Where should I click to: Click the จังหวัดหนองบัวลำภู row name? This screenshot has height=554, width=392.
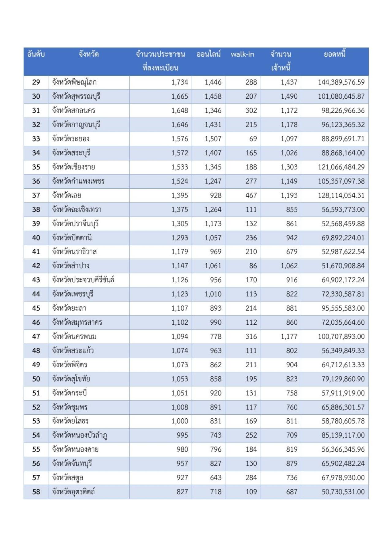(80, 435)
